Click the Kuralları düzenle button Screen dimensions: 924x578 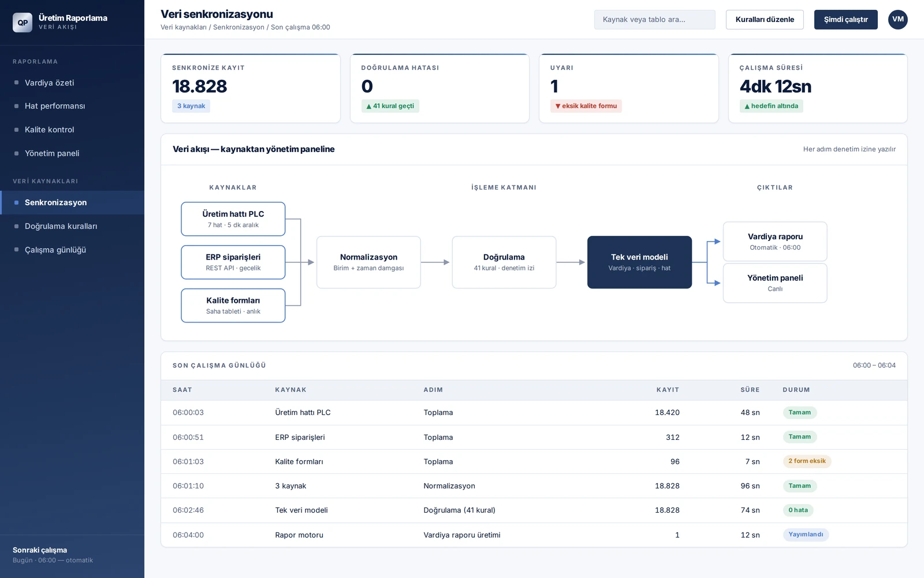pos(765,20)
